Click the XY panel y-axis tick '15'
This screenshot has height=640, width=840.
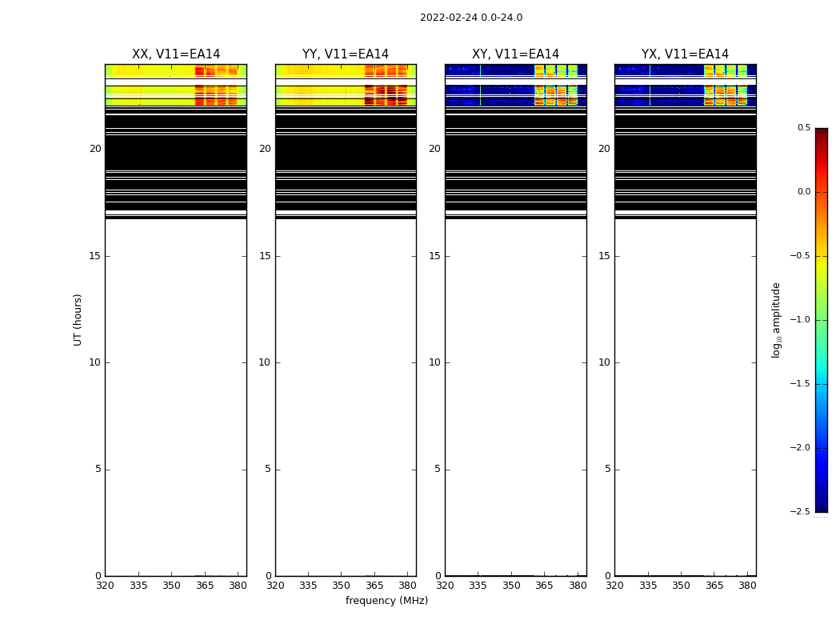[x=435, y=256]
